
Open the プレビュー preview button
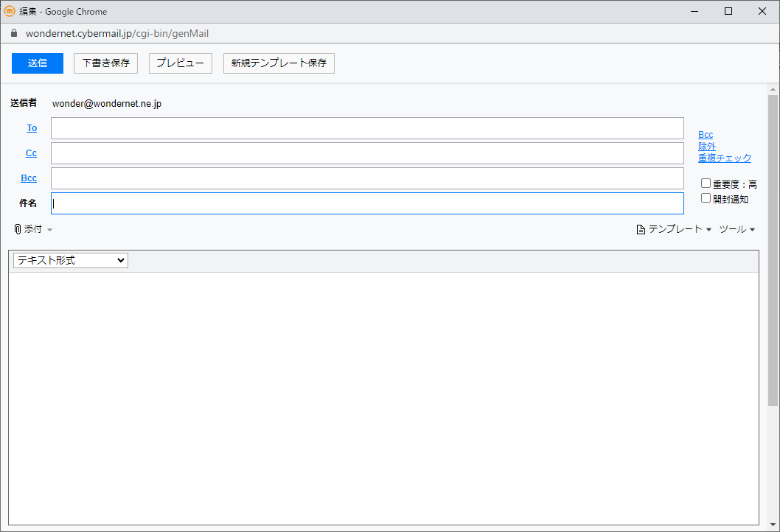coord(181,63)
